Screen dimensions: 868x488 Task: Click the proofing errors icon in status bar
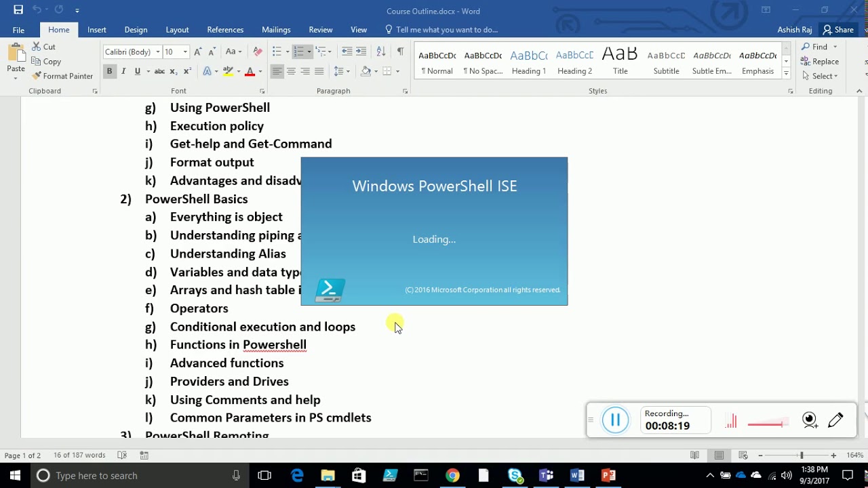pyautogui.click(x=122, y=455)
